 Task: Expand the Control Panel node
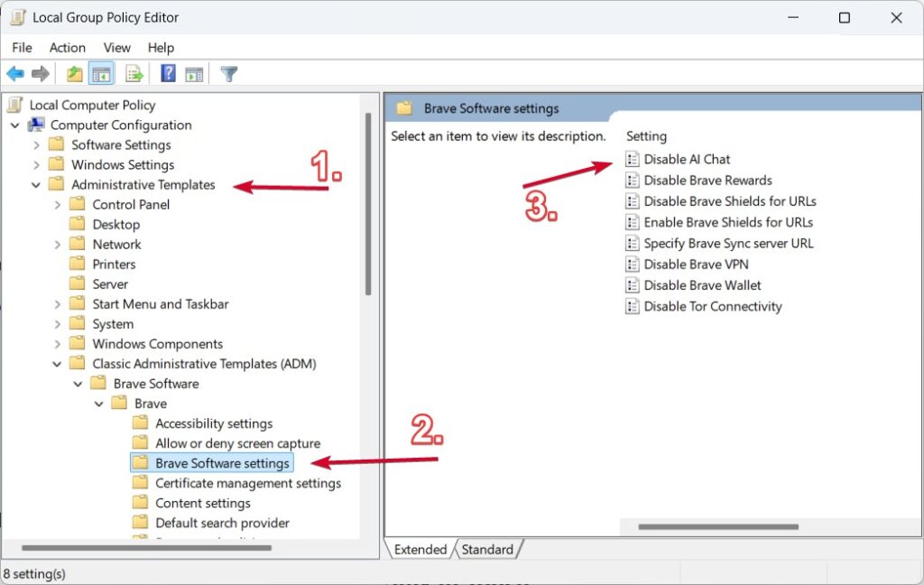click(57, 205)
